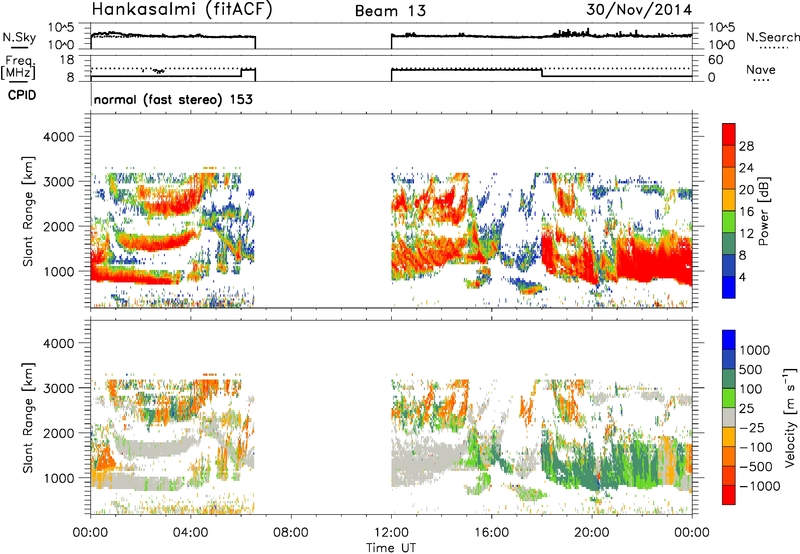Click the '4' power colorbar tick
800x554 pixels.
[x=742, y=278]
